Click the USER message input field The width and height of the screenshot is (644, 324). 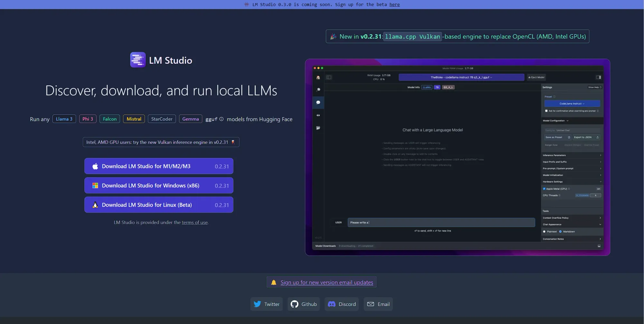pyautogui.click(x=441, y=222)
